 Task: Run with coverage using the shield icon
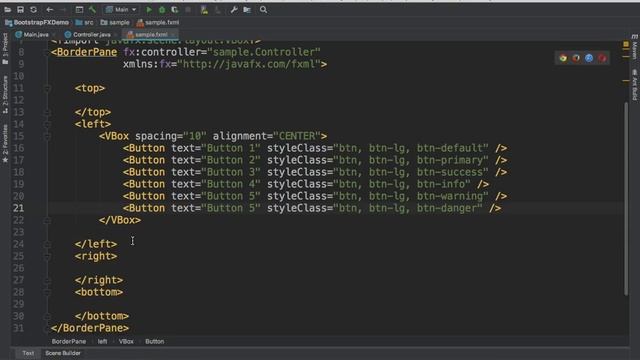pos(175,9)
